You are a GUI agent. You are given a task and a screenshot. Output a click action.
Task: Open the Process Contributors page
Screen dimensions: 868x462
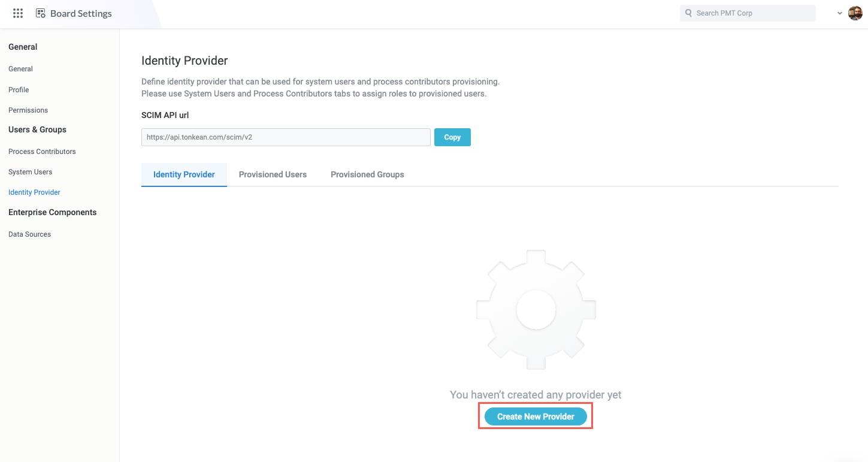[x=42, y=151]
